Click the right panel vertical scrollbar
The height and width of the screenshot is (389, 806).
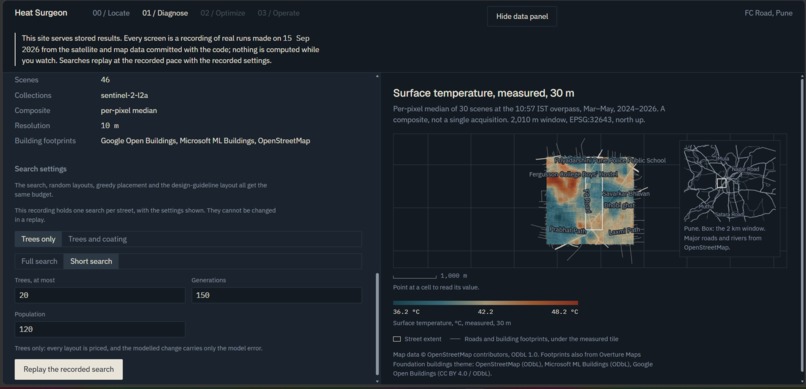point(802,226)
